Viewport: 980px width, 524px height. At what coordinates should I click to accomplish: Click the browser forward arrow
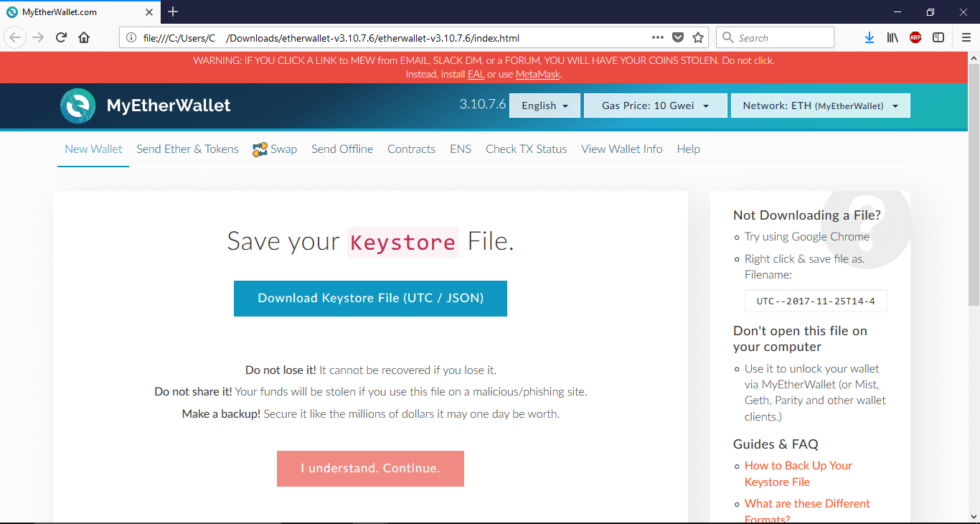click(x=38, y=38)
